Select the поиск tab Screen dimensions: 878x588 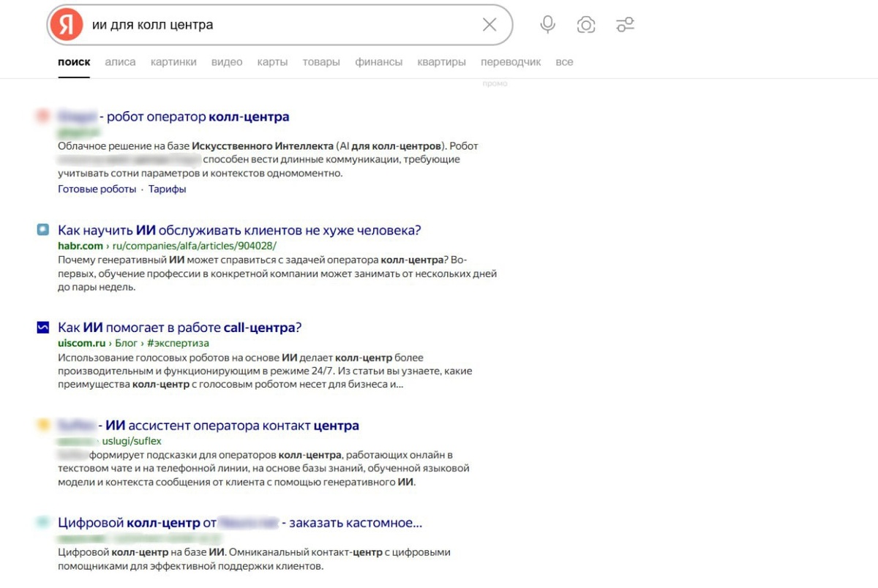point(74,62)
